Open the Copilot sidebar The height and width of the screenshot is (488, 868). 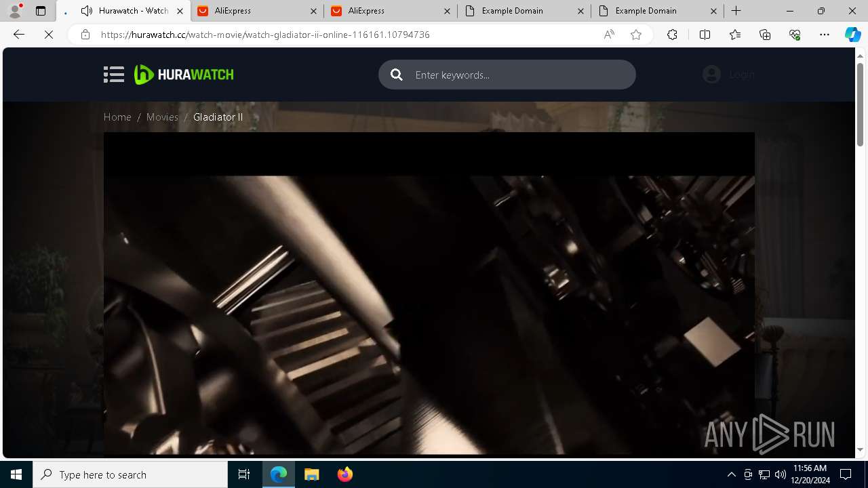852,35
